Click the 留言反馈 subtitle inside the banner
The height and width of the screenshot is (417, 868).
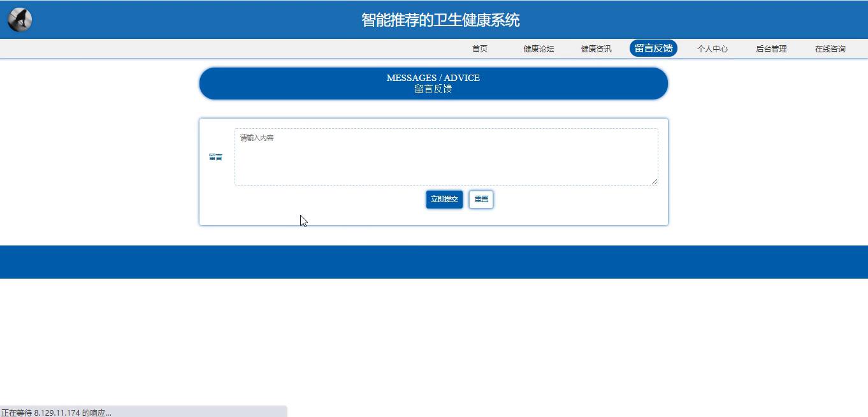click(433, 89)
